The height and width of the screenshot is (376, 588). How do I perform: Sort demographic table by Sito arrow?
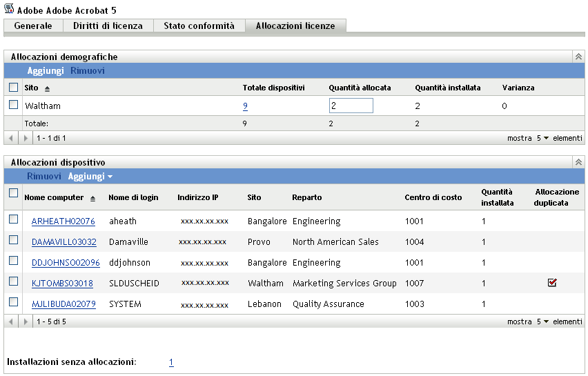(x=47, y=89)
